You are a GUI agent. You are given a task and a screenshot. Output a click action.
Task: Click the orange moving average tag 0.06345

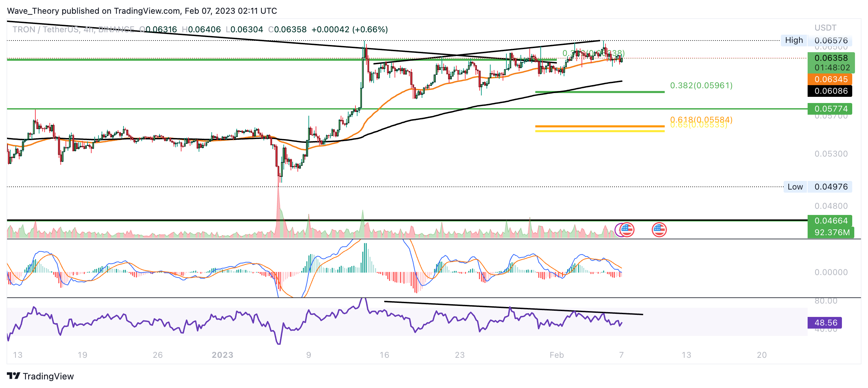pyautogui.click(x=831, y=79)
